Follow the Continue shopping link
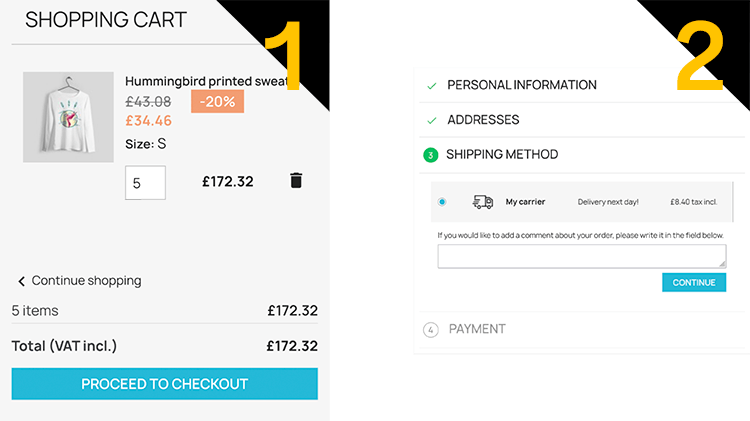This screenshot has height=421, width=750. (x=86, y=281)
